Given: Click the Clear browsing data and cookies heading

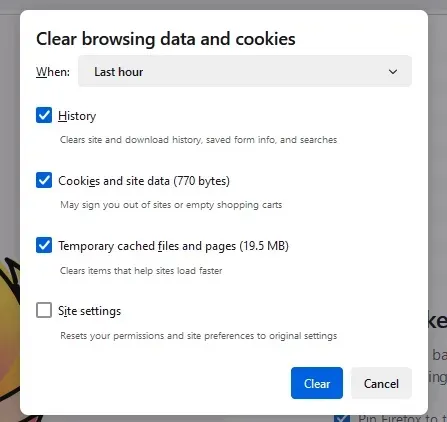Looking at the screenshot, I should click(x=166, y=39).
